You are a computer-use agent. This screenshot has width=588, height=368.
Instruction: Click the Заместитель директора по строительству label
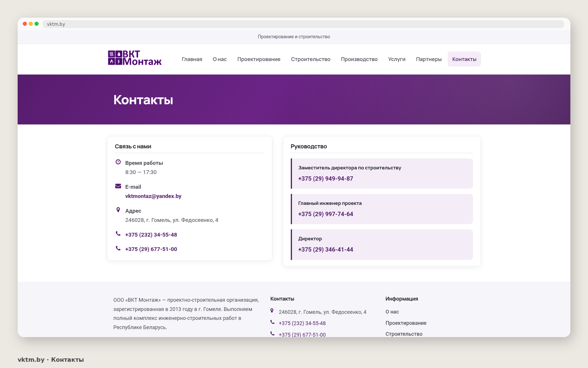(349, 168)
